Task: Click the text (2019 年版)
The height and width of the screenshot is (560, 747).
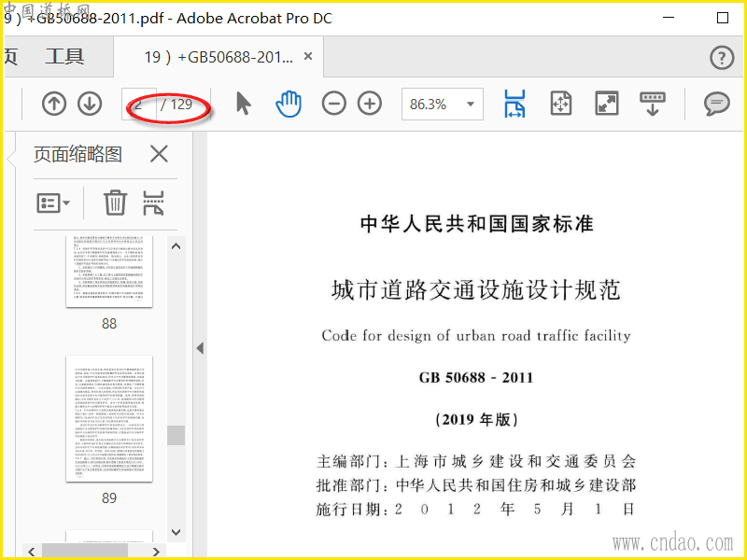Action: pos(476,419)
